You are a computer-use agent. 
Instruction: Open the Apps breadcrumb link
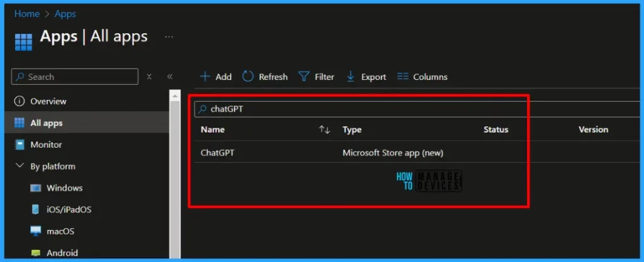(65, 14)
